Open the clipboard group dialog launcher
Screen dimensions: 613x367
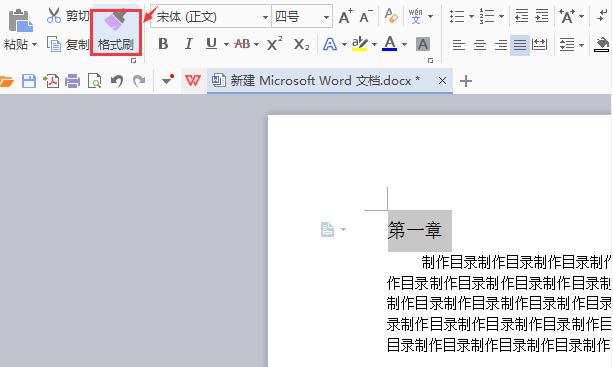tap(133, 60)
